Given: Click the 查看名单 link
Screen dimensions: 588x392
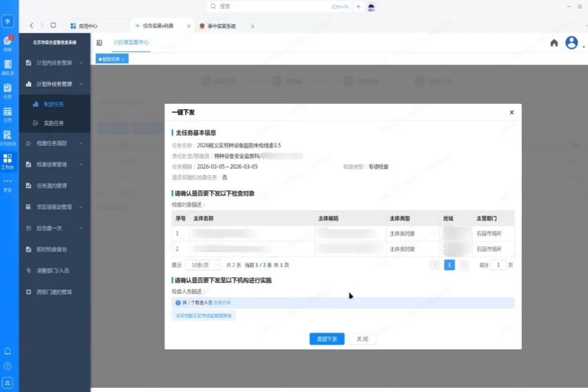Looking at the screenshot, I should coord(222,303).
